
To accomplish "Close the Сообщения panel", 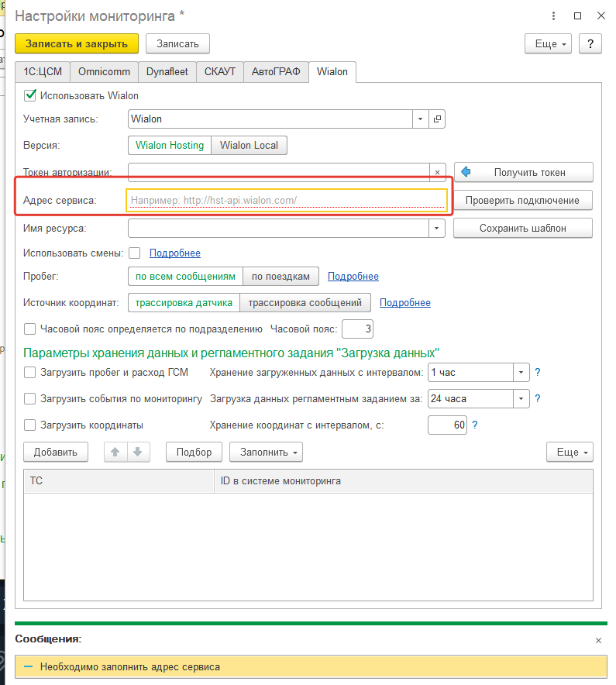I will tap(597, 641).
